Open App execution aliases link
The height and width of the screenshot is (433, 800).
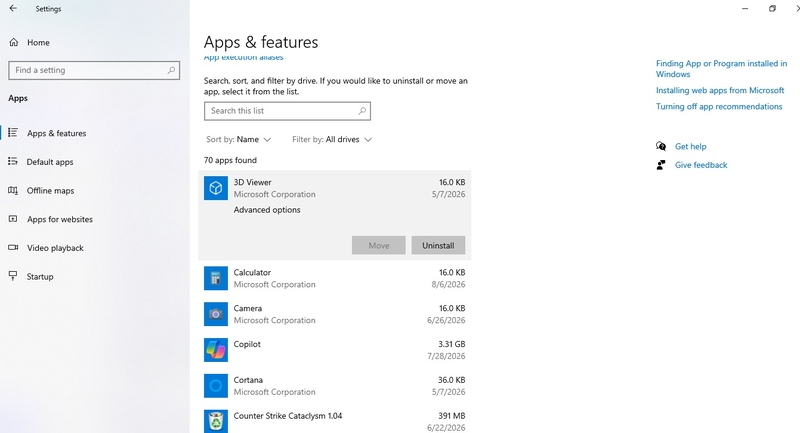[243, 57]
